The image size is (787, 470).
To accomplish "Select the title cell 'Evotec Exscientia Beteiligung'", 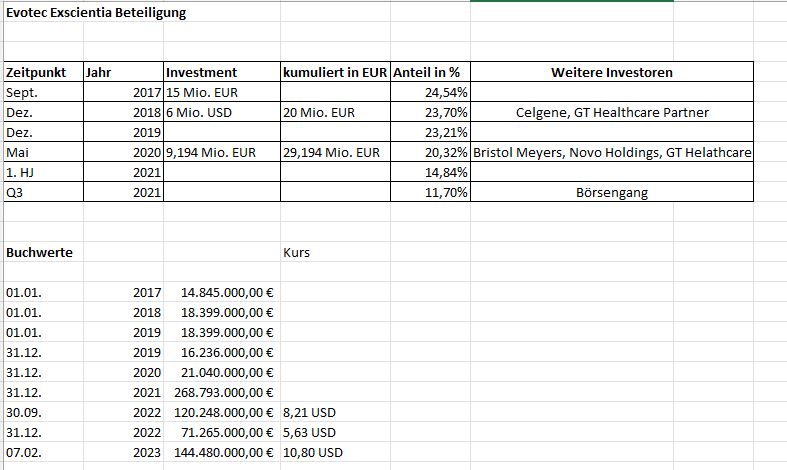I will click(96, 13).
